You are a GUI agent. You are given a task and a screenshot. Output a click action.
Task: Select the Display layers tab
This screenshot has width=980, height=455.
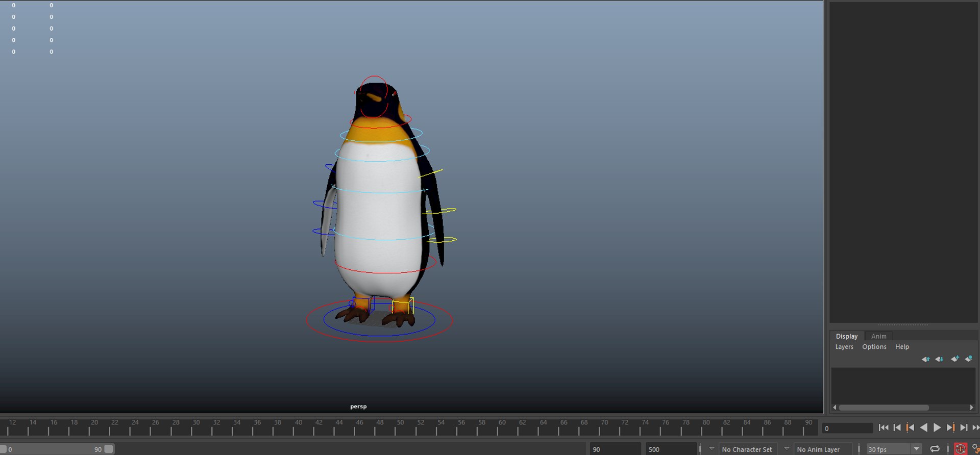(847, 336)
